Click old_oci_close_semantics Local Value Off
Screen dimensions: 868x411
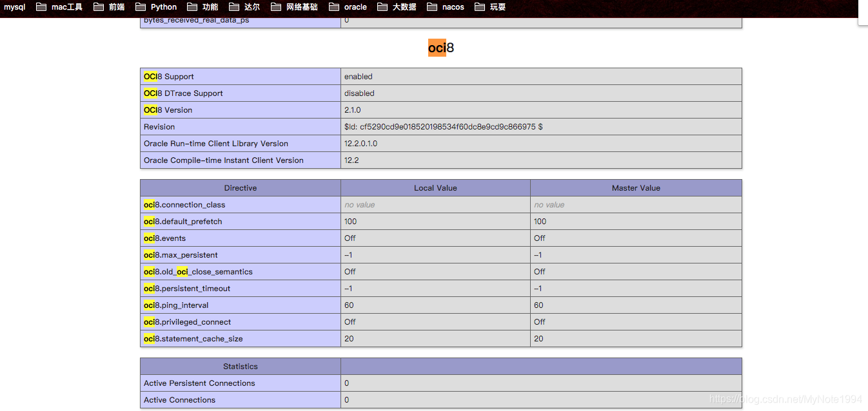point(350,272)
